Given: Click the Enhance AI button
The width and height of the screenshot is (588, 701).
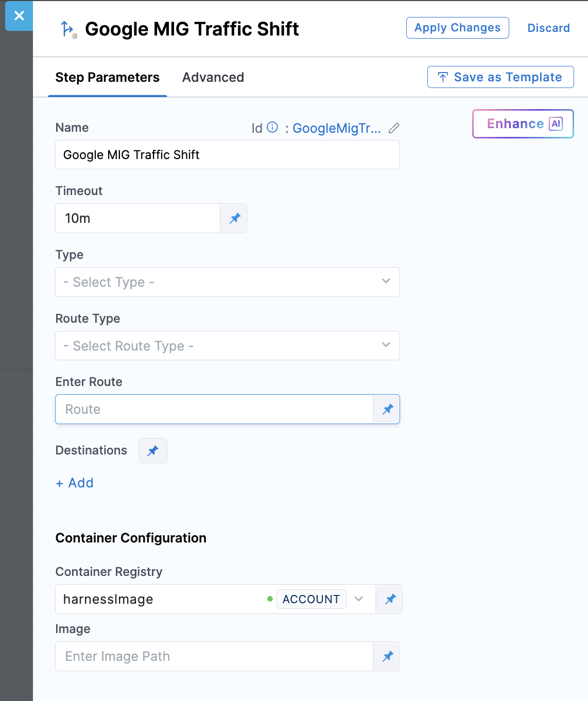Looking at the screenshot, I should [x=523, y=124].
